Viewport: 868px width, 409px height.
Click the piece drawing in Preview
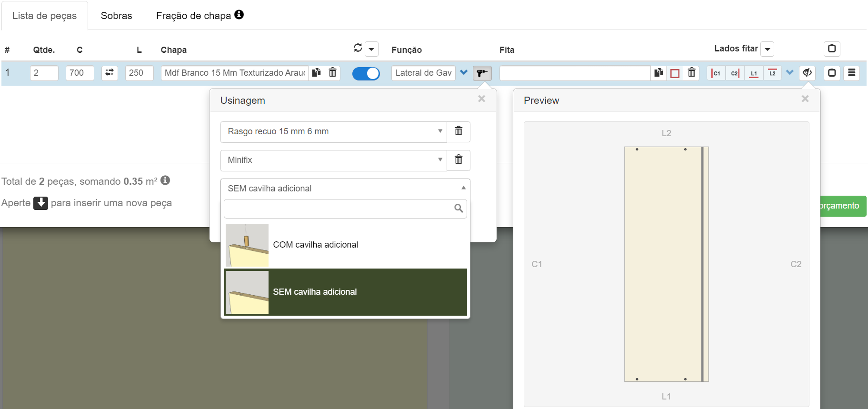[x=667, y=264]
